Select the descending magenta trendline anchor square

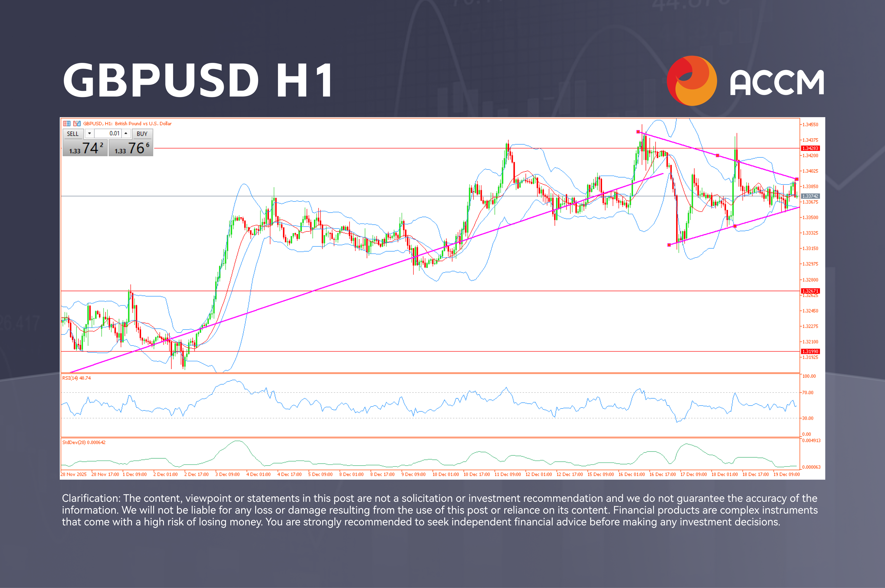638,132
